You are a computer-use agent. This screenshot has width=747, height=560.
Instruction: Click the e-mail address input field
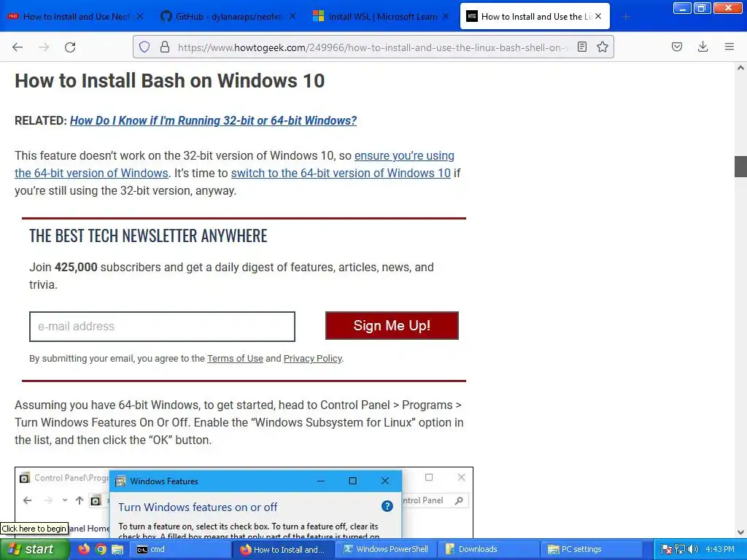(162, 326)
